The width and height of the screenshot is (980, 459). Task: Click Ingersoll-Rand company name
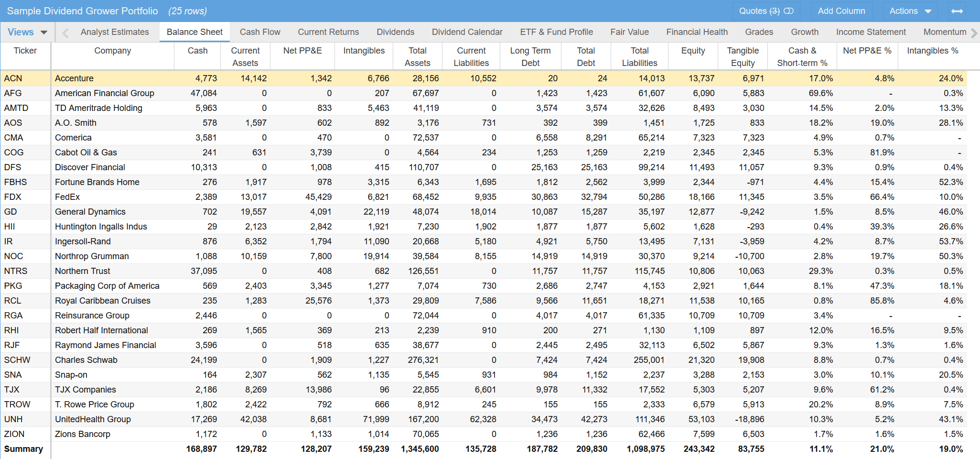(83, 241)
